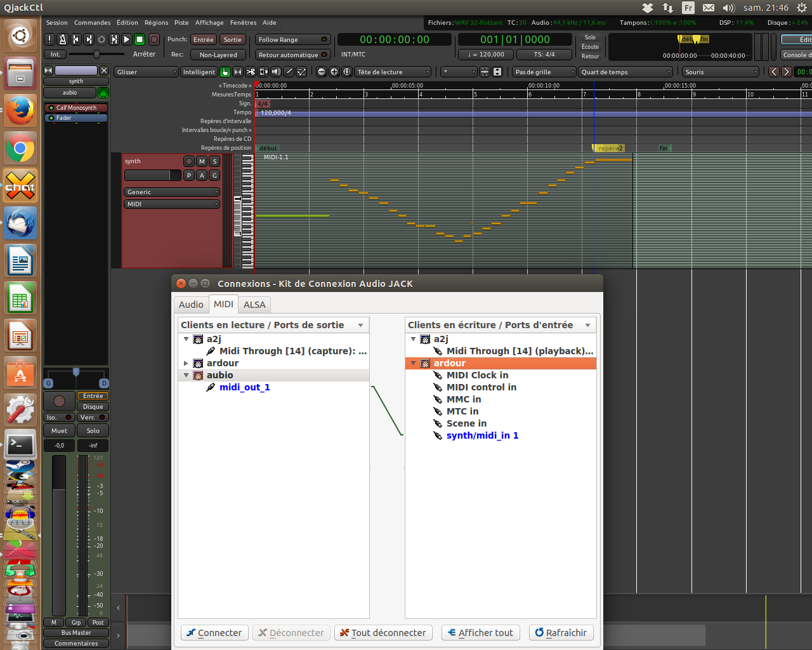Expand the ardour client in output ports

[186, 363]
